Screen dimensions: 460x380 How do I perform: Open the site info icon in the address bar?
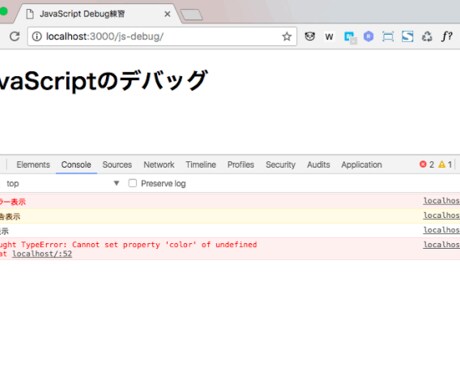[37, 36]
